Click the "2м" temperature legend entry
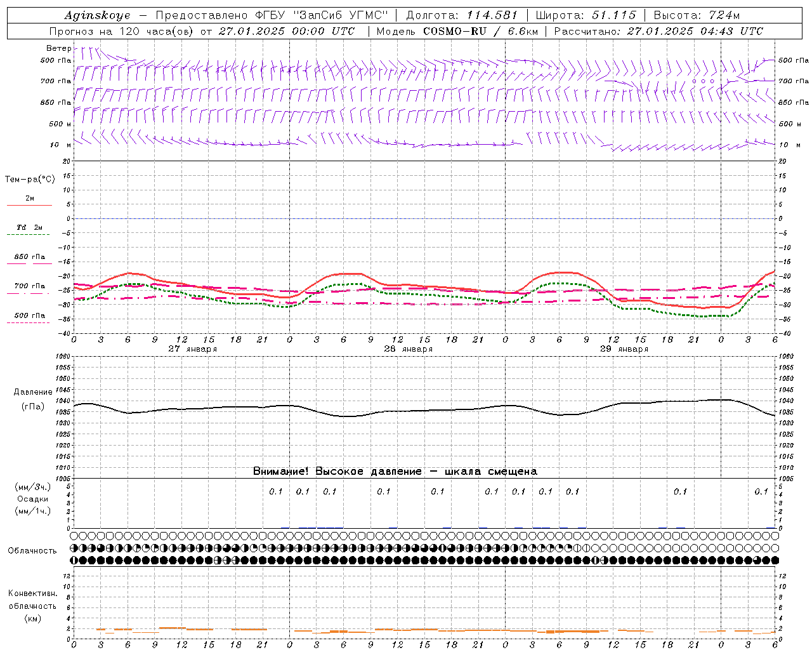This screenshot has height=650, width=812. pos(30,199)
